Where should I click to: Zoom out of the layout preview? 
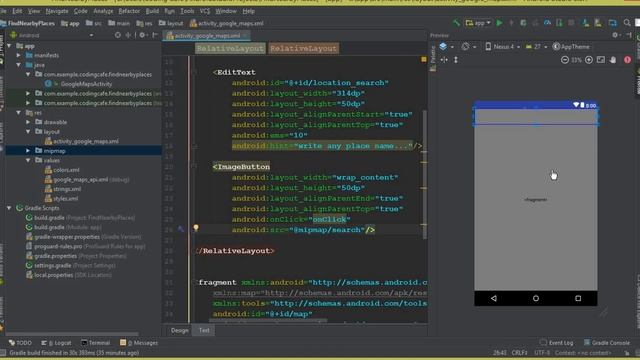(564, 60)
